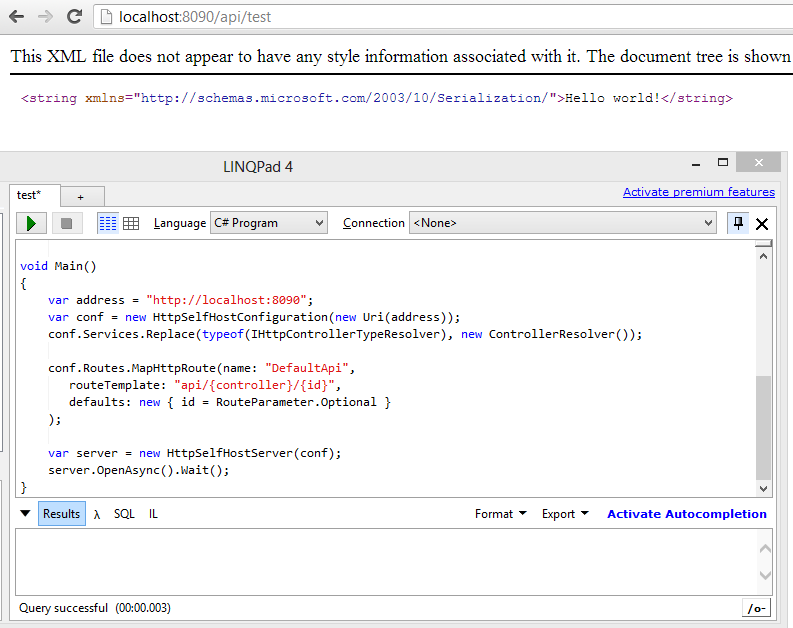
Task: Reload the localhost page
Action: point(74,17)
